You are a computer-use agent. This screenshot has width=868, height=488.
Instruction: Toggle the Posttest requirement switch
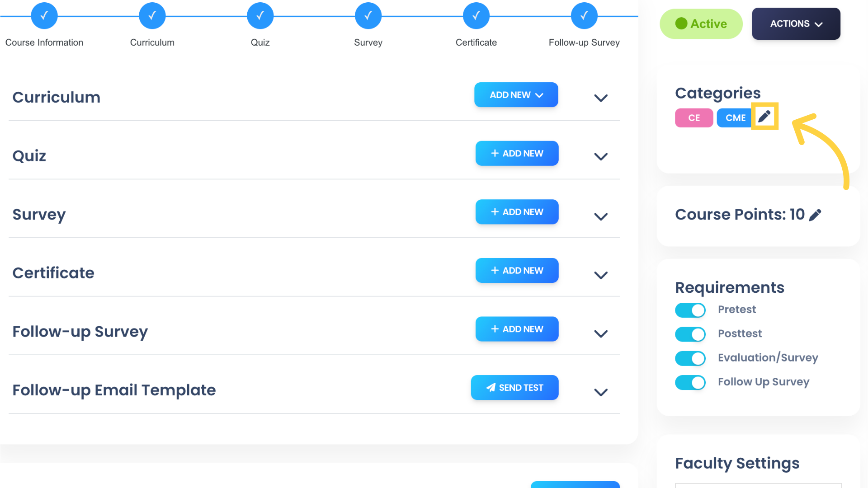[690, 333]
